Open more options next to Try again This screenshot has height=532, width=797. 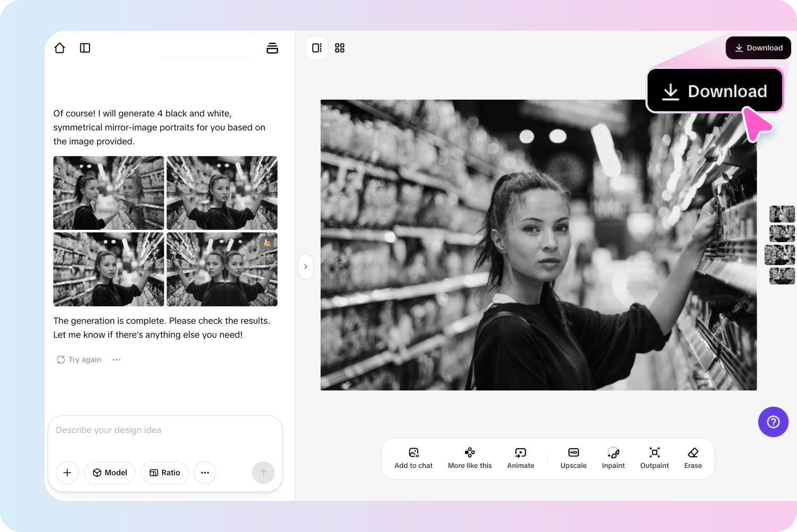coord(117,360)
